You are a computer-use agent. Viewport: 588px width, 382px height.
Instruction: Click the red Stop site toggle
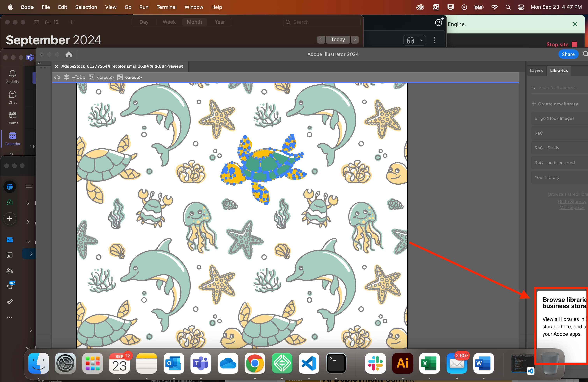pyautogui.click(x=574, y=45)
